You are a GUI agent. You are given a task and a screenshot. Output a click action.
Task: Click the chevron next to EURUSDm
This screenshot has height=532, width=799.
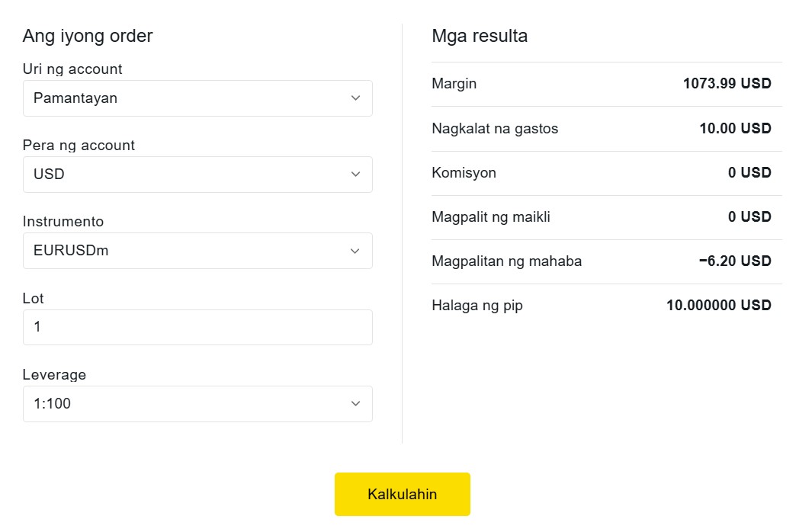pos(355,251)
